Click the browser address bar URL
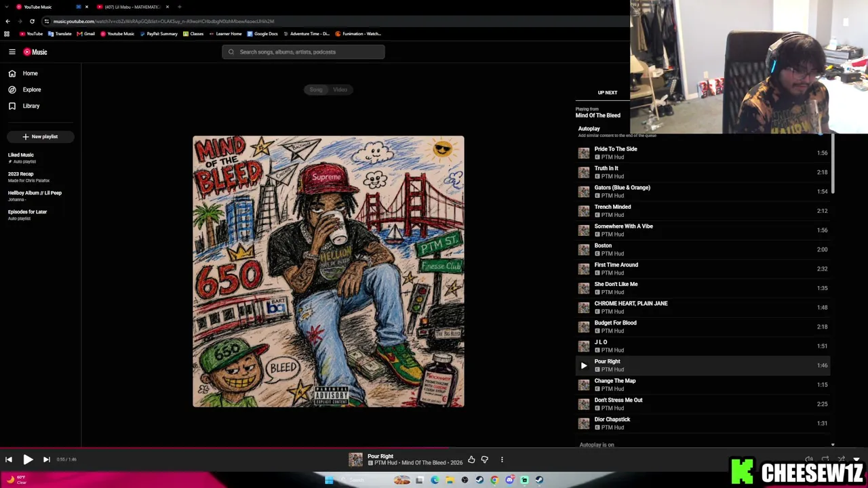Screen dimensions: 868x488 click(163, 21)
